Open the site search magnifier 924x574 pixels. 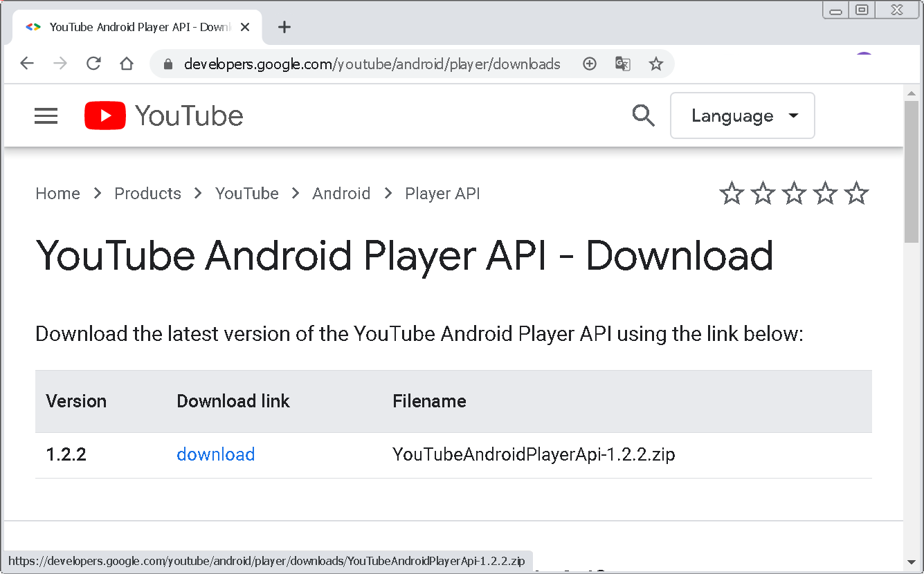[644, 115]
